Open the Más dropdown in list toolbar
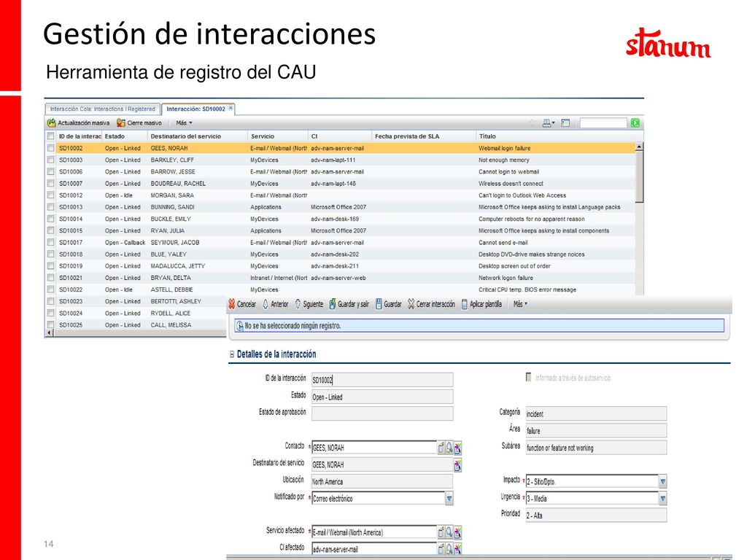Image resolution: width=747 pixels, height=560 pixels. (x=184, y=122)
